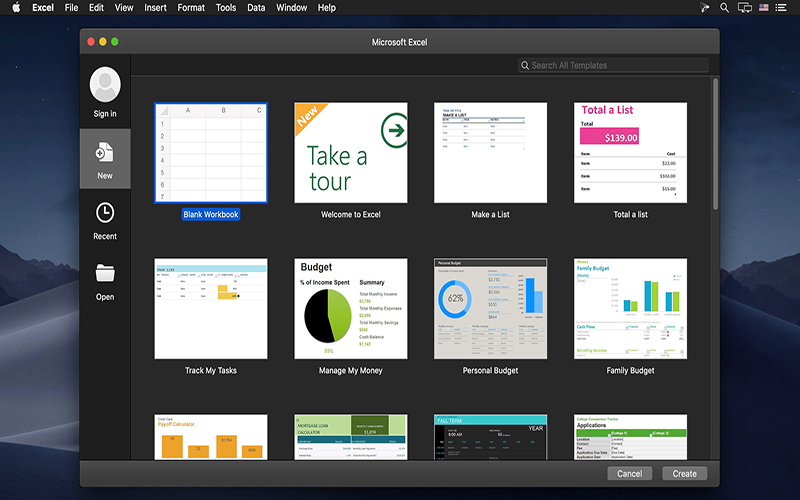
Task: Select the Manage My Money budget thumbnail
Action: [351, 308]
